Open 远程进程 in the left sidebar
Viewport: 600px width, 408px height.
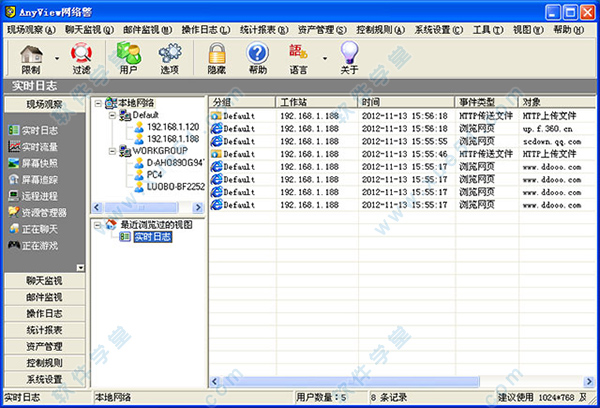(x=33, y=196)
